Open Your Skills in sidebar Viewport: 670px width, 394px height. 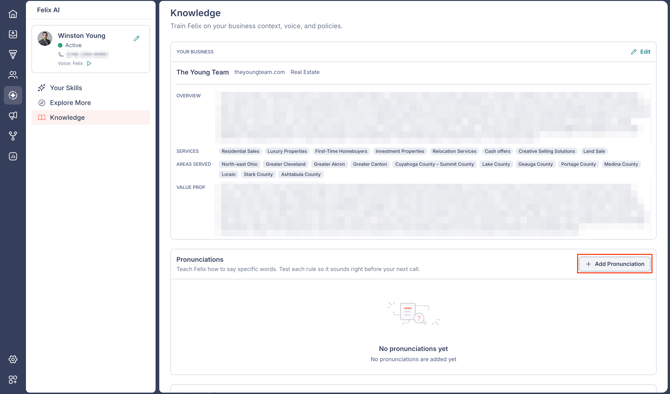pyautogui.click(x=91, y=88)
